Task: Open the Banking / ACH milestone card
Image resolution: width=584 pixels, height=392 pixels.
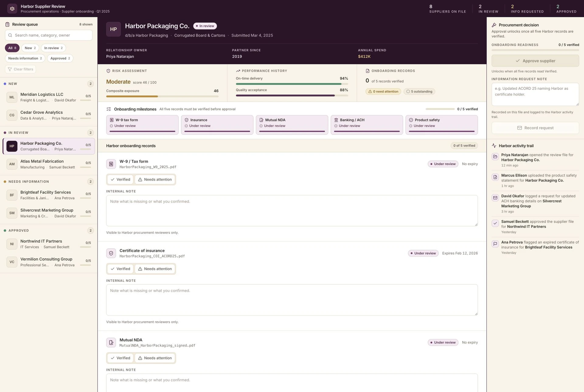Action: tap(367, 125)
